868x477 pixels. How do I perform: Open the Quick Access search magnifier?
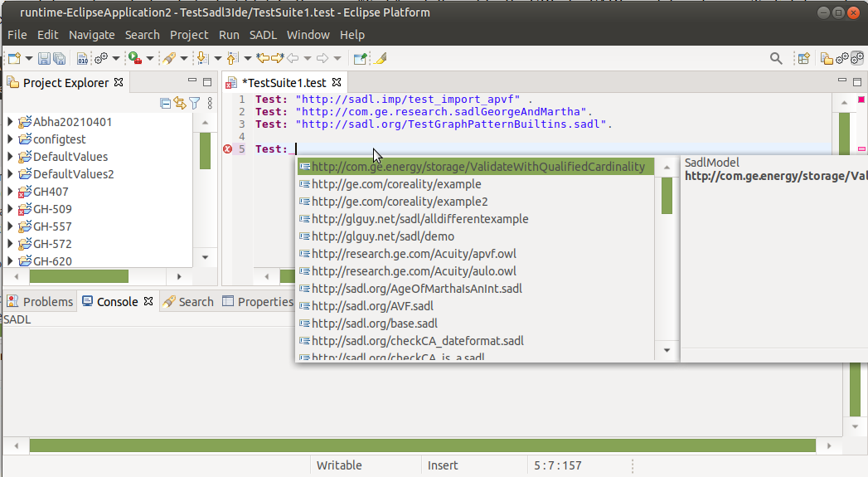click(776, 58)
